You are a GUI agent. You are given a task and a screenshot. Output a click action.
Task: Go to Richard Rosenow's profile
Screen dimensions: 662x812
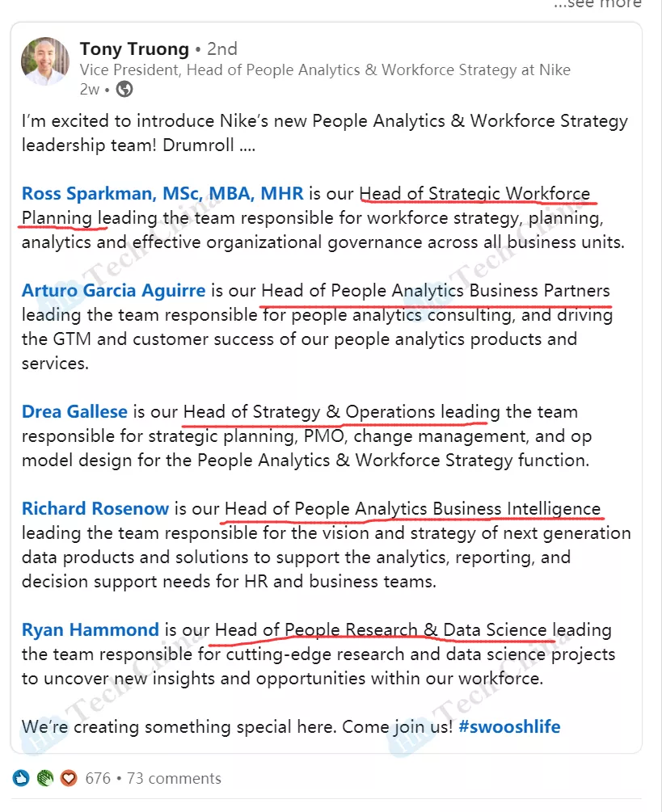[95, 509]
